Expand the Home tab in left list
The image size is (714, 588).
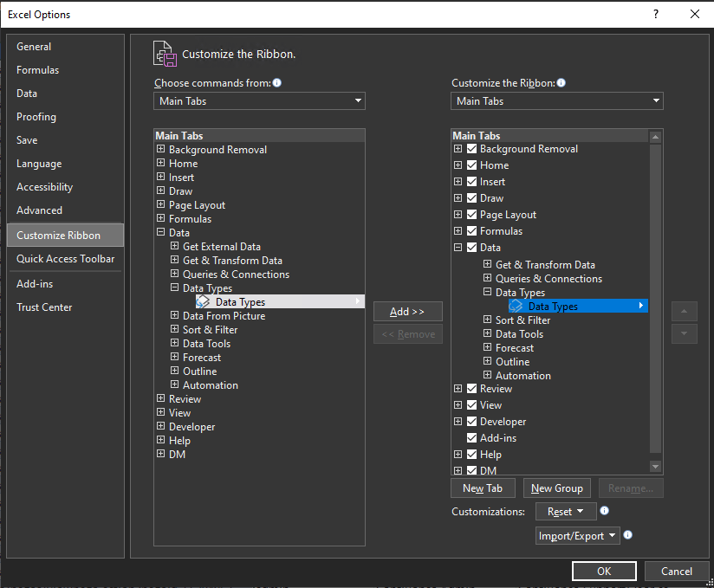coord(161,163)
